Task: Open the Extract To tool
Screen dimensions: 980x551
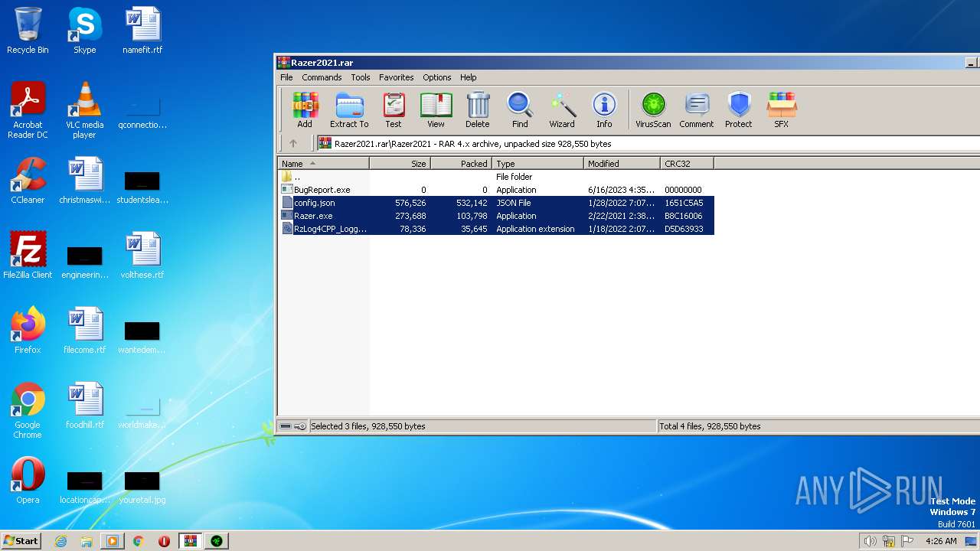Action: tap(349, 109)
